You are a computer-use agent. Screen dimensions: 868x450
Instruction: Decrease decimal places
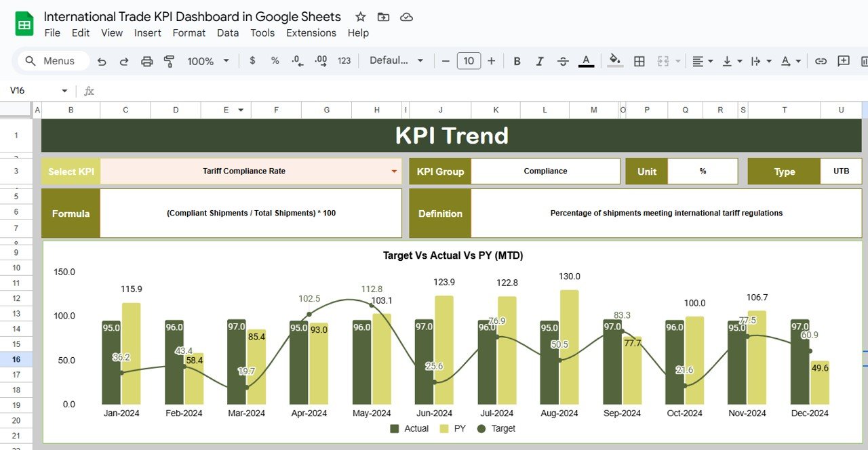click(298, 60)
